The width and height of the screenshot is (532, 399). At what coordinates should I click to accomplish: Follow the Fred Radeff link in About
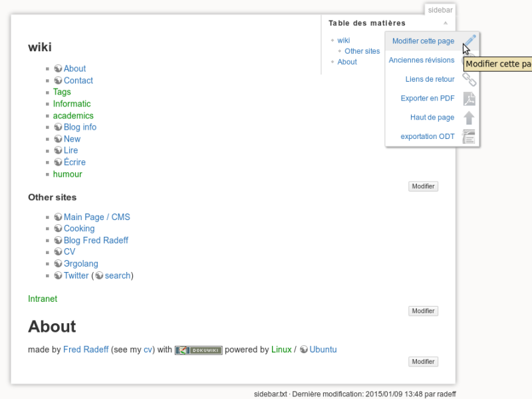[86, 350]
